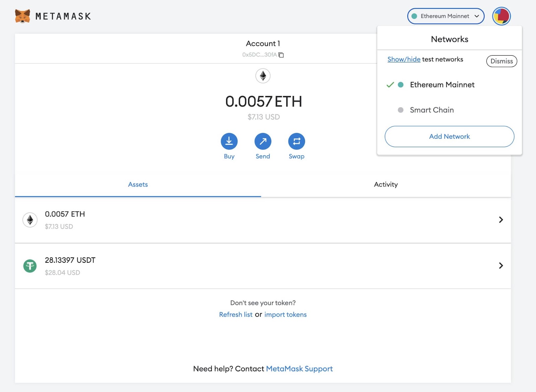The width and height of the screenshot is (536, 392).
Task: Click the Refresh list link
Action: [x=236, y=315]
